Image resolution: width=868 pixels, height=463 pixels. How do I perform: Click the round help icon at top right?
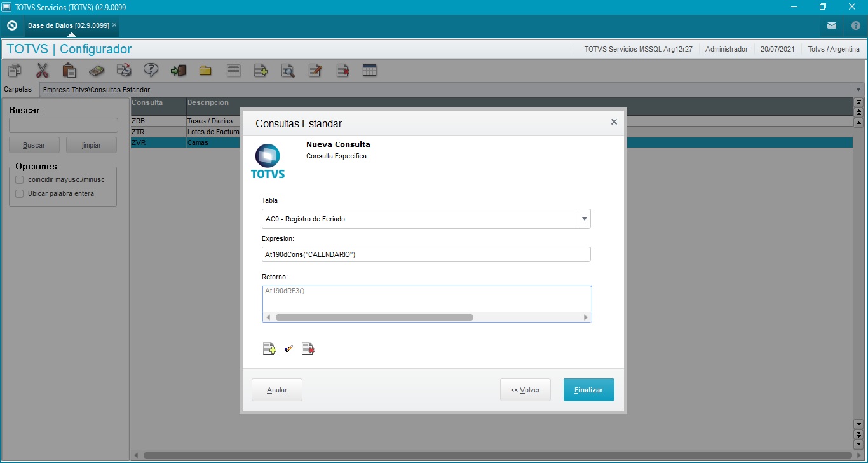pyautogui.click(x=856, y=25)
